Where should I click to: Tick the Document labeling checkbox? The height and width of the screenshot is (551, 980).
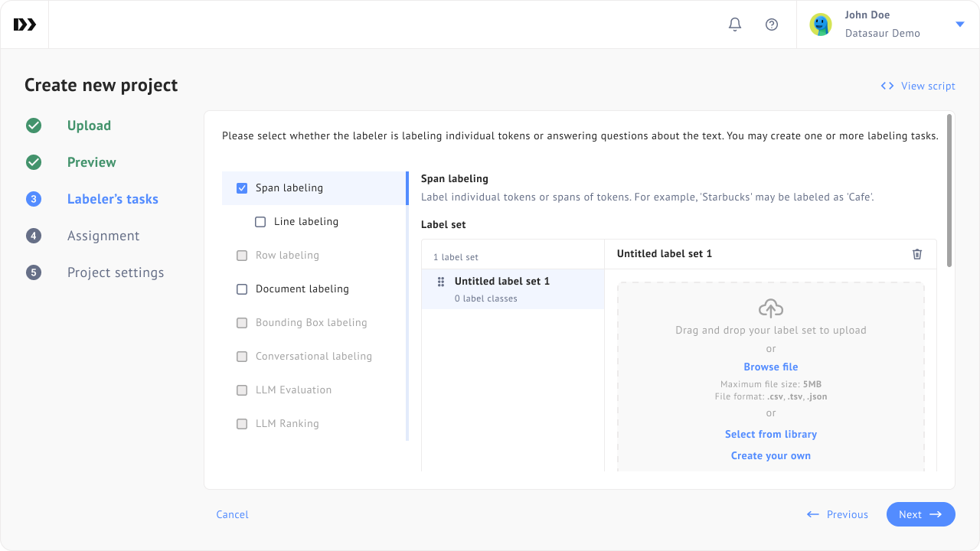pyautogui.click(x=242, y=289)
